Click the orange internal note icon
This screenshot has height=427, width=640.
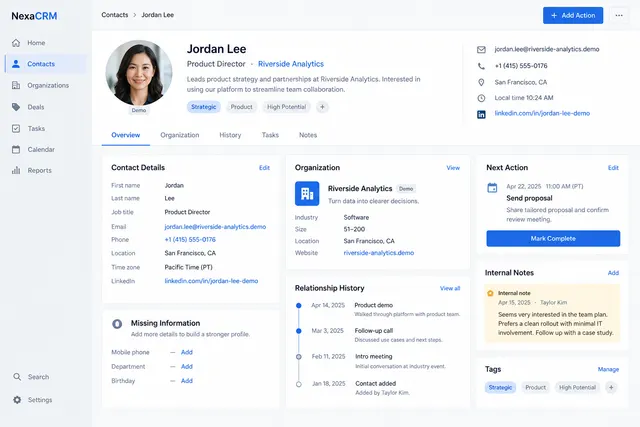(490, 293)
